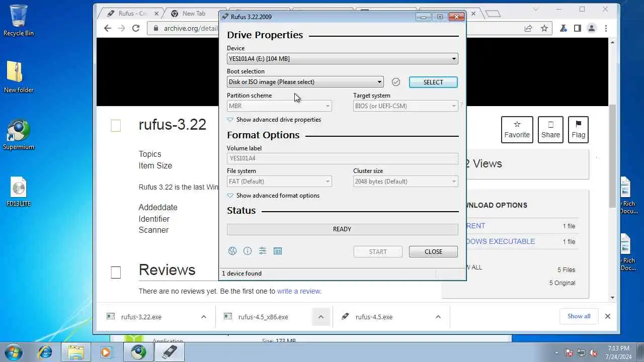Click the SELECT button in Rufus
Viewport: 644px width, 362px height.
(433, 82)
